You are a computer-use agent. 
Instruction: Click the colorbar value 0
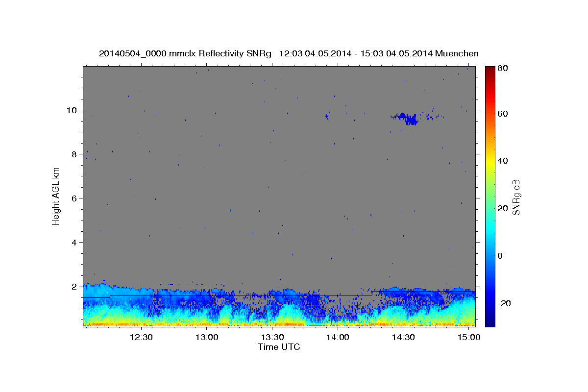coord(500,256)
